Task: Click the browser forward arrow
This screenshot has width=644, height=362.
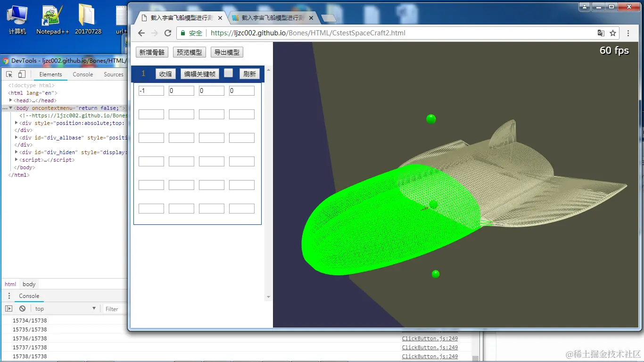Action: [154, 33]
